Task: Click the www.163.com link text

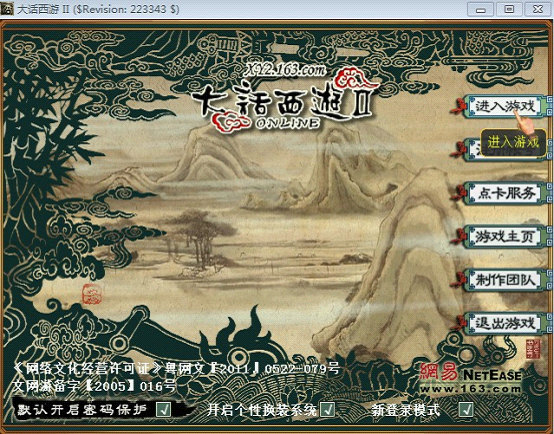Action: (x=471, y=389)
